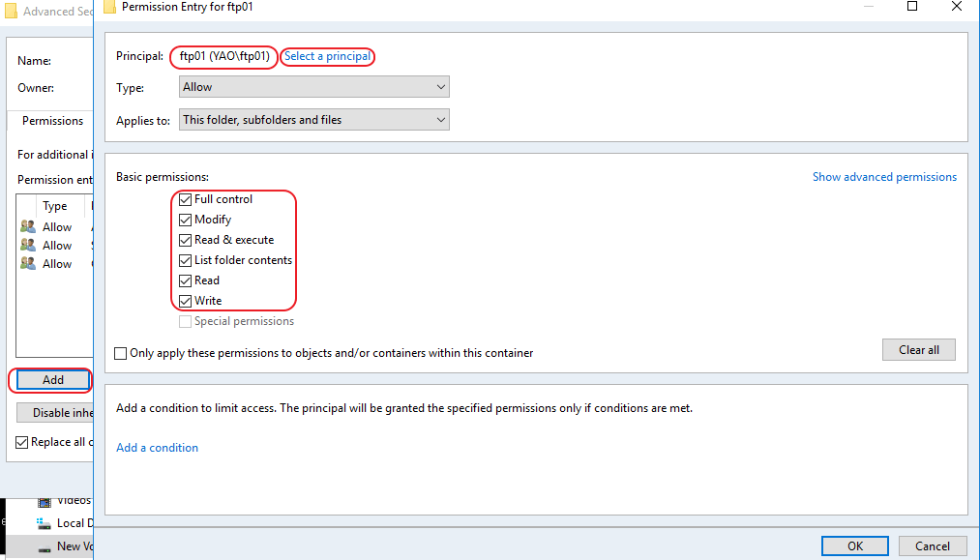Click the Type column header in permission list
Image resolution: width=980 pixels, height=560 pixels.
coord(54,206)
